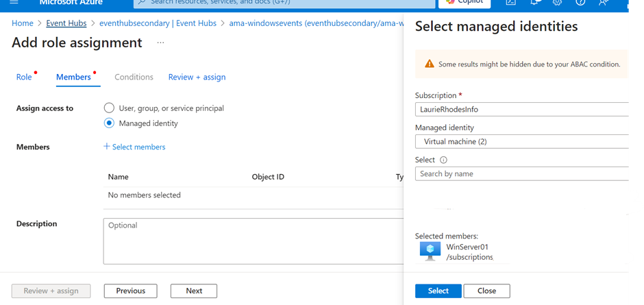
Task: Click the Microsoft Azure portal title
Action: pyautogui.click(x=71, y=3)
